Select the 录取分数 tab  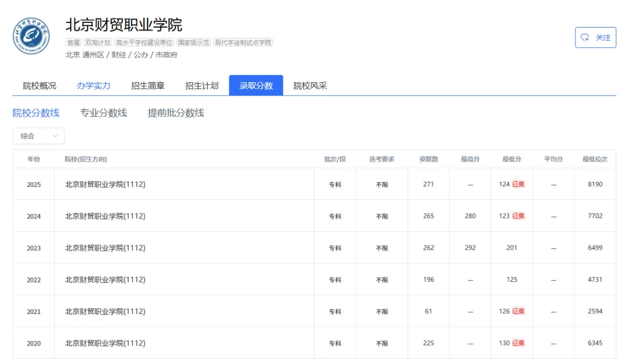(256, 85)
